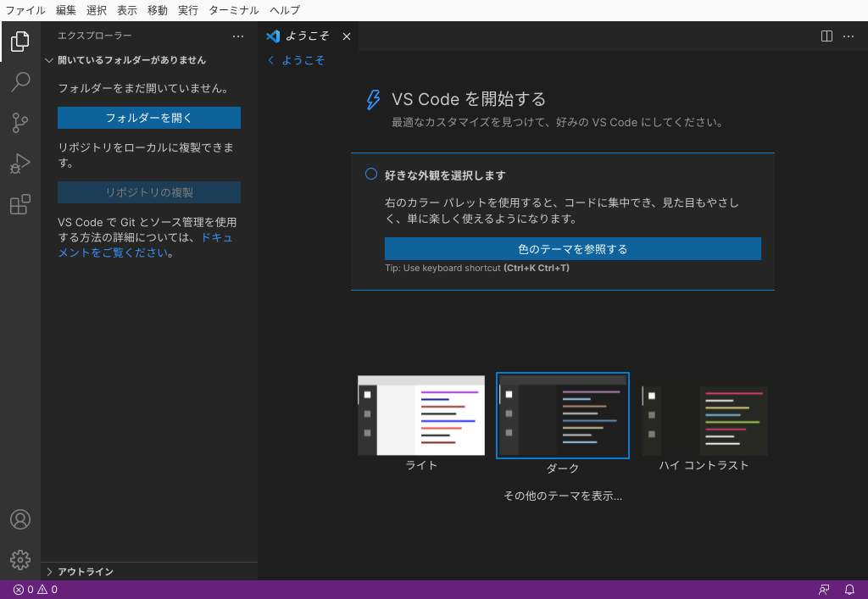Open the ファイル menu
This screenshot has height=599, width=868.
(x=25, y=10)
